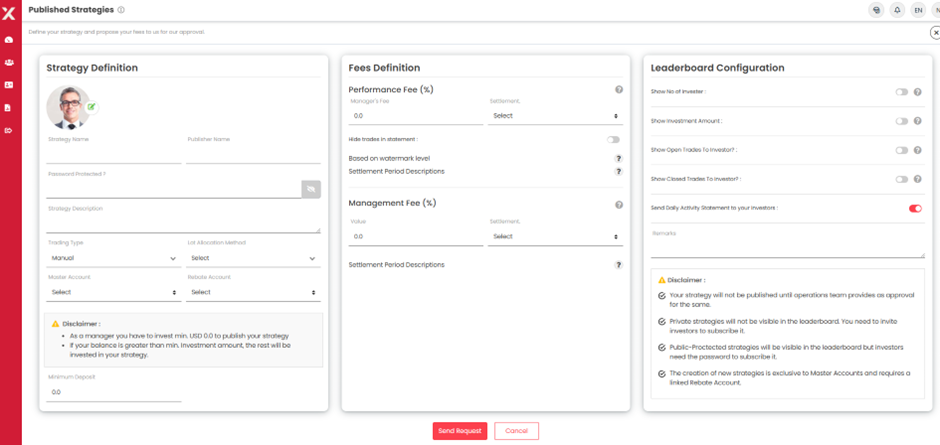Open the notifications bell

897,10
